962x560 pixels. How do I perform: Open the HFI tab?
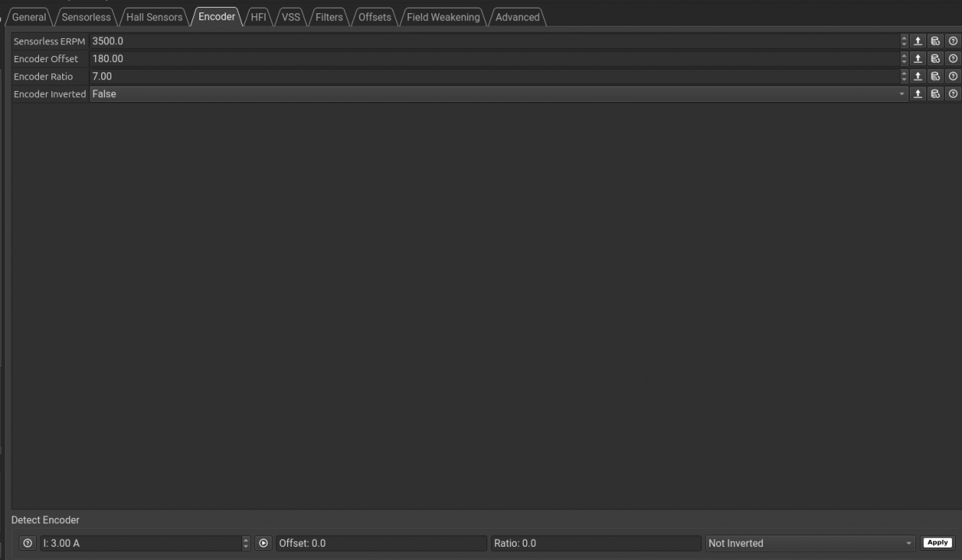[x=258, y=17]
